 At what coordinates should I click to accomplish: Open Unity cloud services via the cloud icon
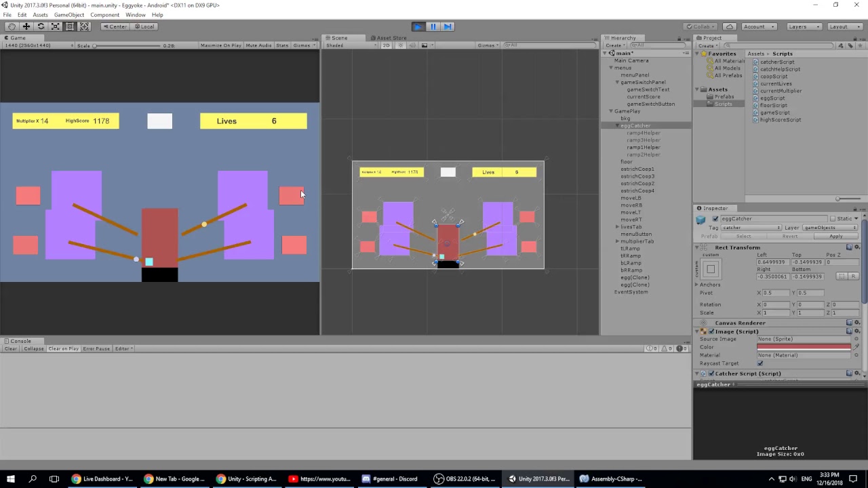[x=729, y=26]
